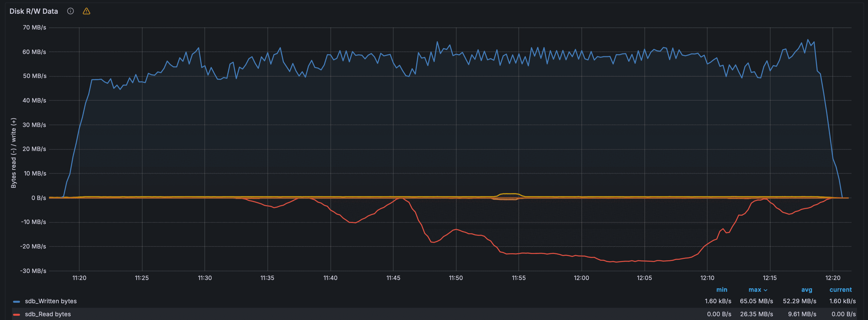Click the 70 MB/s y-axis label
The height and width of the screenshot is (320, 868).
point(34,27)
